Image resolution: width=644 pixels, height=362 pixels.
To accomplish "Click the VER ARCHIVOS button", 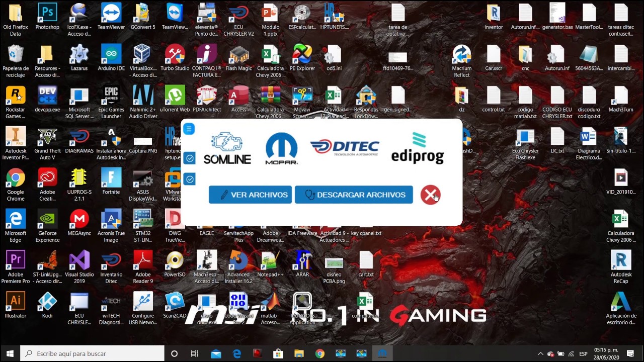I will [250, 195].
